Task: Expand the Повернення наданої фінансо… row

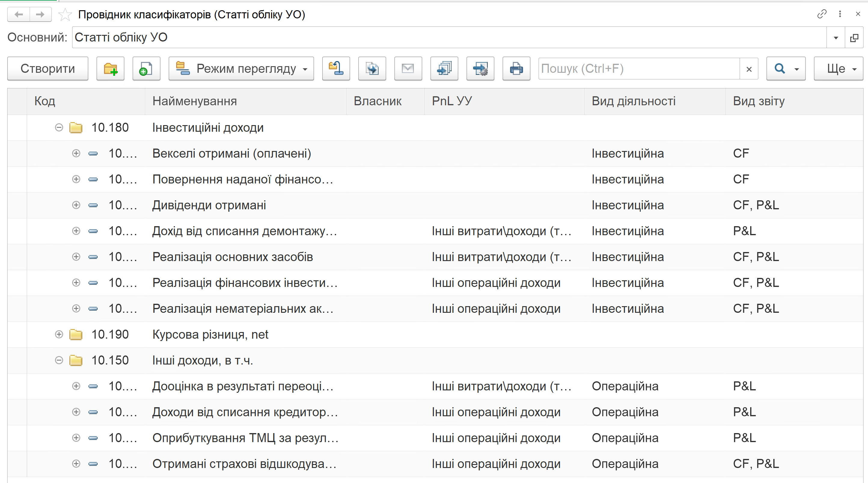Action: (76, 179)
